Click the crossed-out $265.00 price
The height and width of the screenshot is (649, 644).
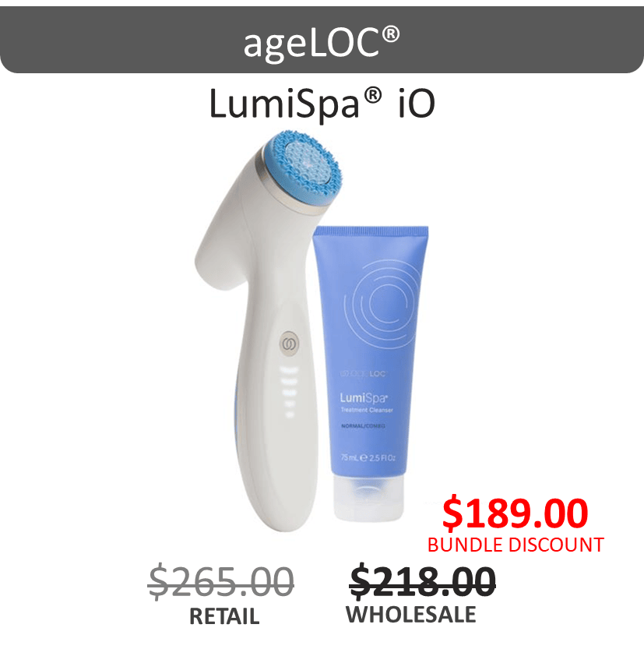tap(221, 581)
